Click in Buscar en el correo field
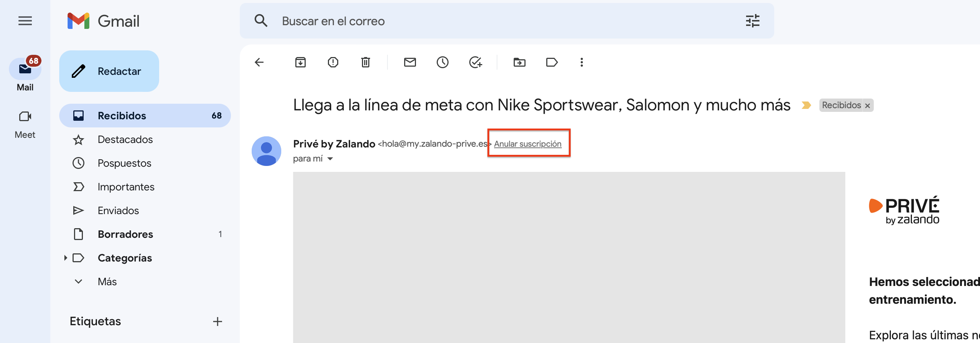Screen dimensions: 980x343 click(x=506, y=21)
